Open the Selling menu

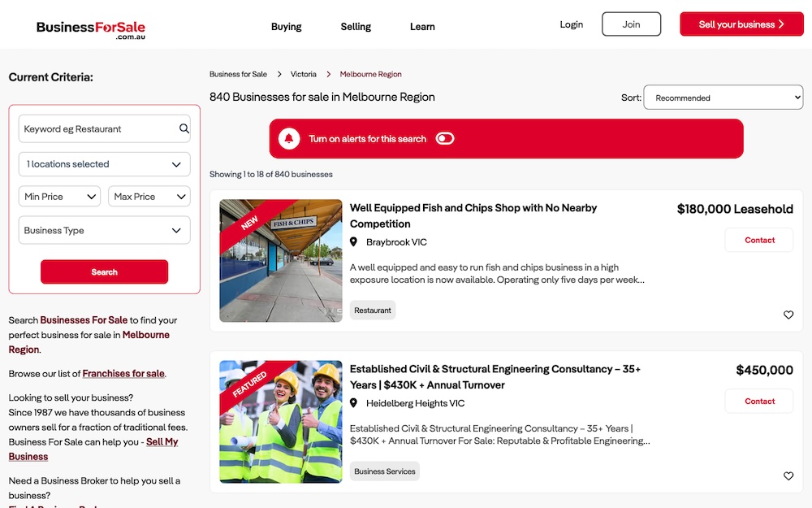coord(356,27)
